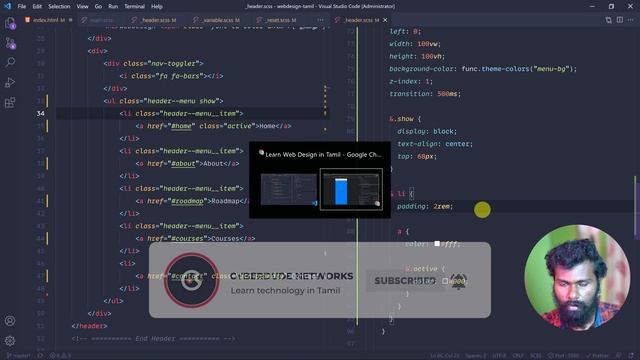
Task: Click the #fff color swatch
Action: (x=437, y=244)
